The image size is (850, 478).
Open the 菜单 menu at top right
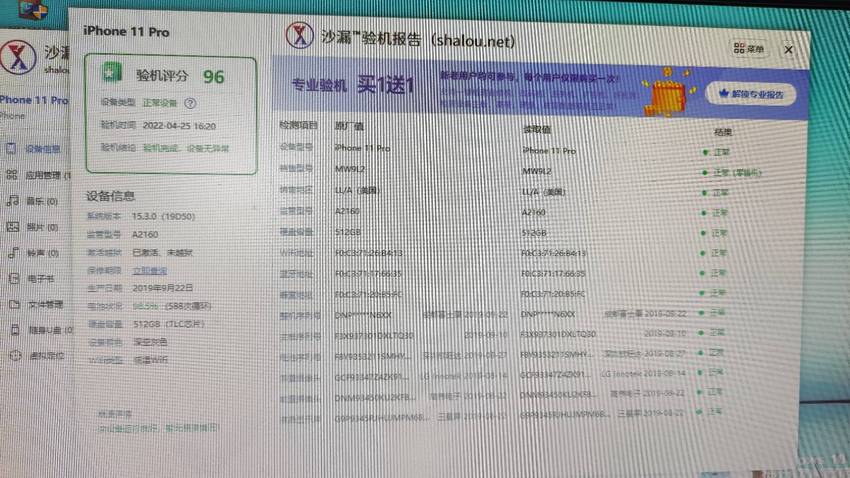[749, 49]
